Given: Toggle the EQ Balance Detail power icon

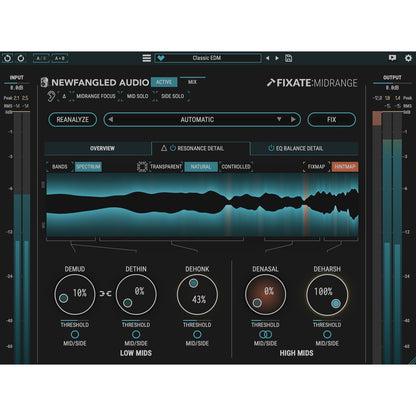Looking at the screenshot, I should click(x=271, y=148).
